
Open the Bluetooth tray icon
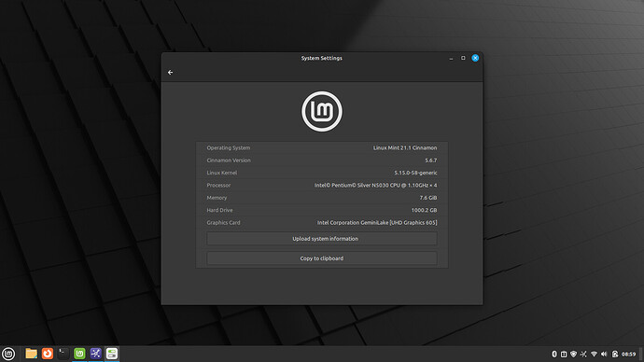554,354
